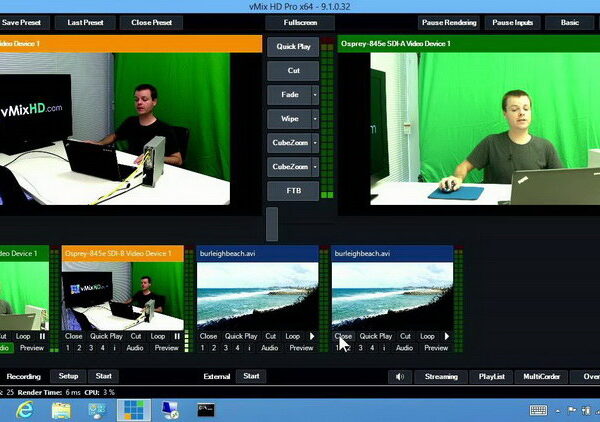The image size is (600, 422).
Task: Cut to the Osprey SDI-B input
Action: [136, 336]
